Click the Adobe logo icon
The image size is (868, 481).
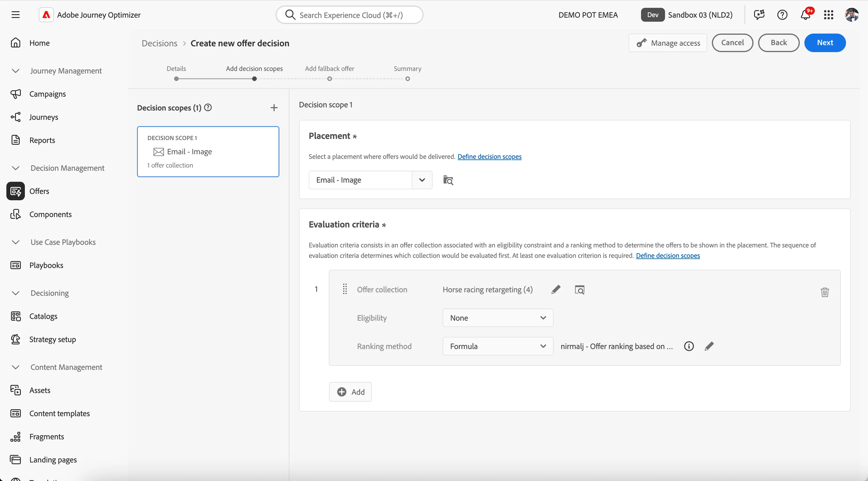(x=46, y=15)
